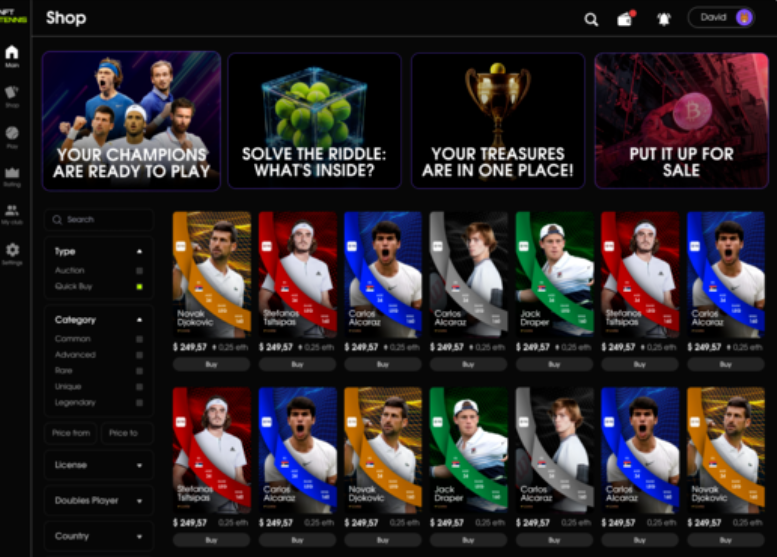Open the David profile menu
Viewport: 777px width, 557px height.
(x=721, y=17)
